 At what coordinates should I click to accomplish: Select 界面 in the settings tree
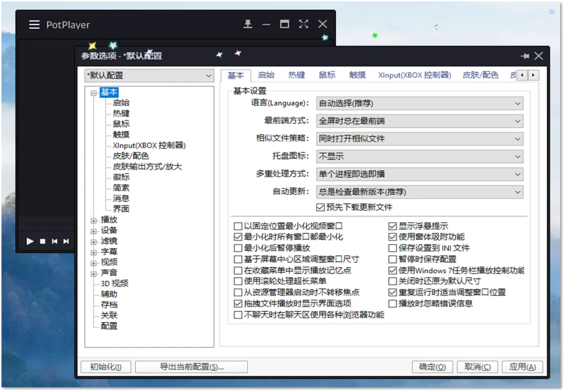point(121,209)
